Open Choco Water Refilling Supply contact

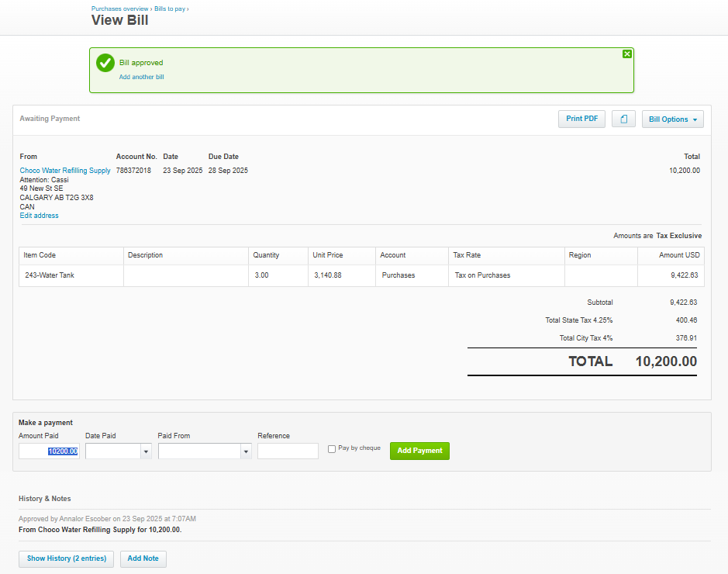click(65, 171)
